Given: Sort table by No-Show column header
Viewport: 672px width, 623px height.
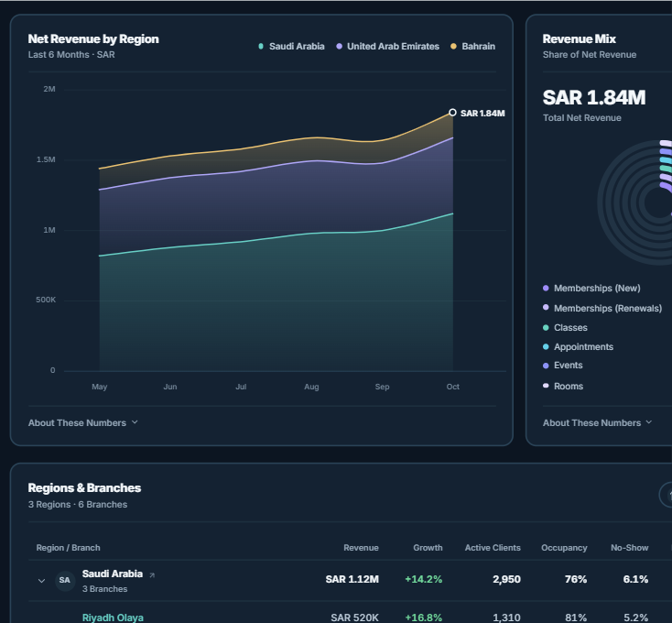Looking at the screenshot, I should click(x=629, y=548).
